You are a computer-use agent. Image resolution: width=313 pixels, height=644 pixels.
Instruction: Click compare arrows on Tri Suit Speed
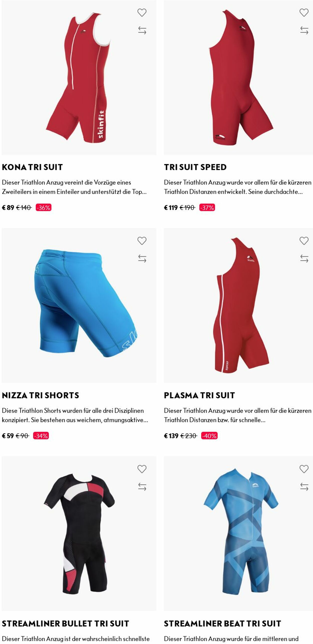[x=304, y=30]
